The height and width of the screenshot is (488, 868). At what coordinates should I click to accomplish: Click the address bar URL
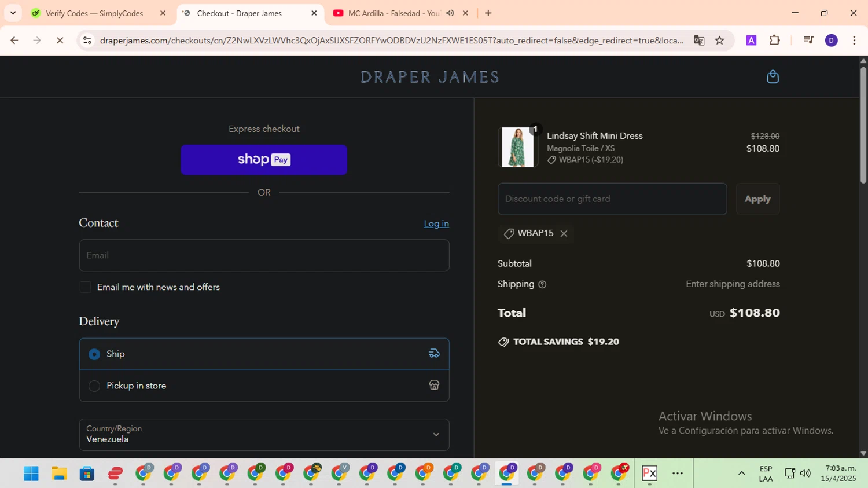click(x=392, y=41)
